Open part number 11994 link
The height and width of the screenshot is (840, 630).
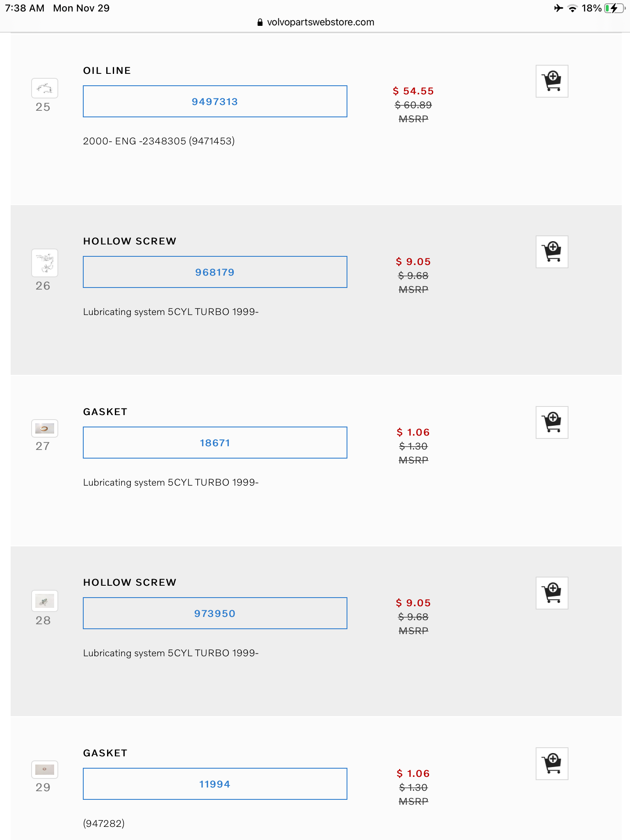tap(215, 784)
